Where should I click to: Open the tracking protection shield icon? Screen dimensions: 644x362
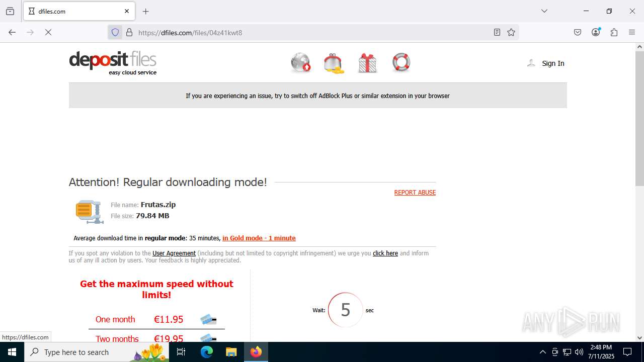click(115, 32)
